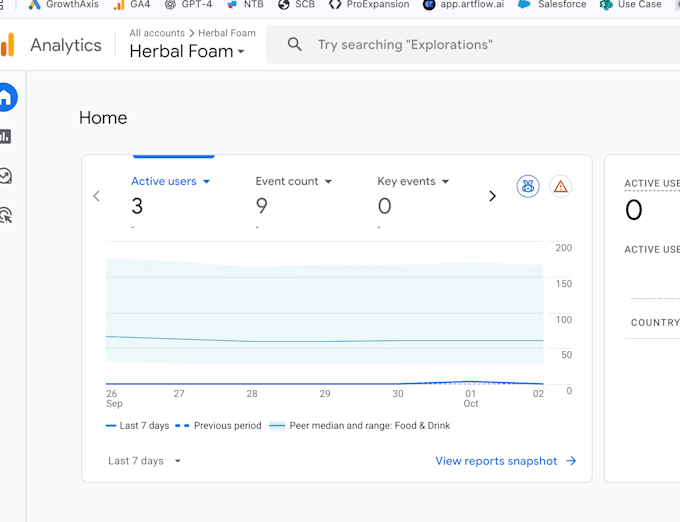680x522 pixels.
Task: Click the Google Analytics logo
Action: (x=8, y=45)
